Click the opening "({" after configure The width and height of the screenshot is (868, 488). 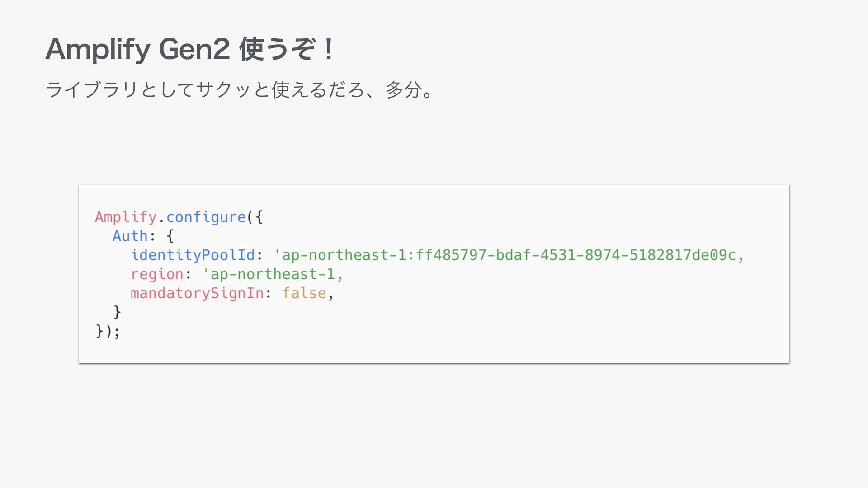[255, 217]
